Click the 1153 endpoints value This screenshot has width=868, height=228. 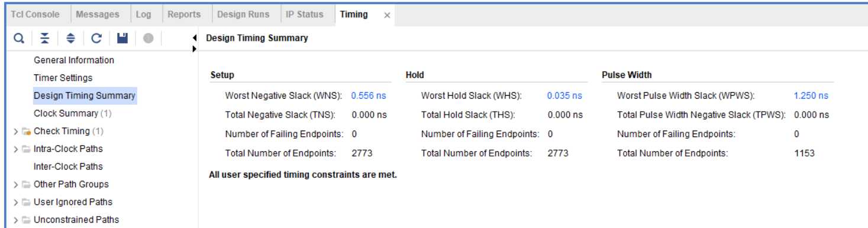click(804, 154)
